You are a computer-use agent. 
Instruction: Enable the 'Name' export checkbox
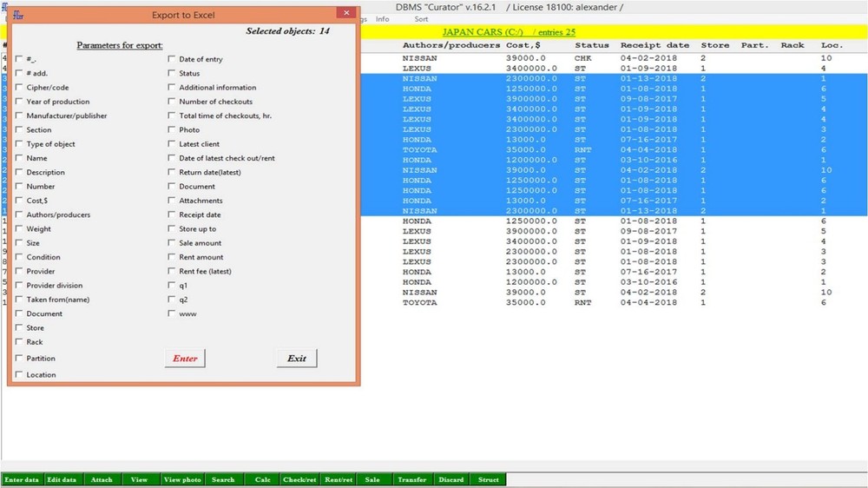coord(19,158)
